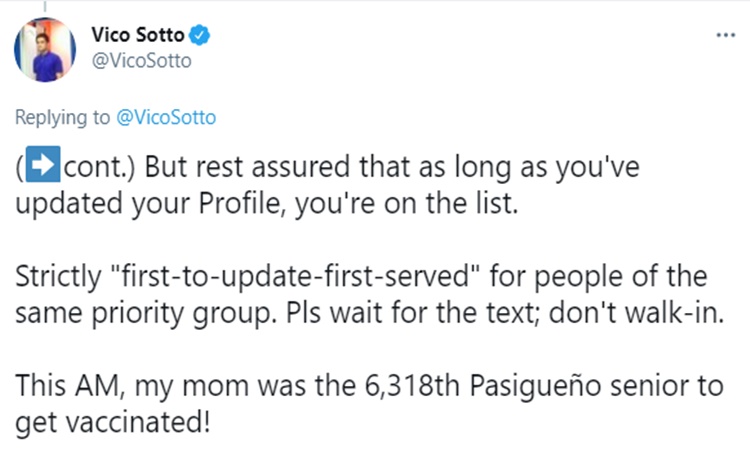This screenshot has width=750, height=450.
Task: Open the @VicoSotto mention in Replying to
Action: [166, 117]
